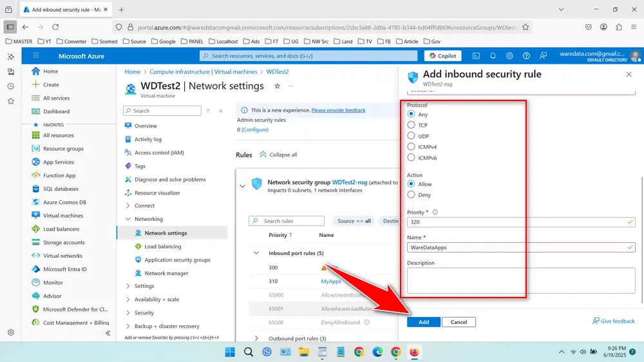644x362 pixels.
Task: Collapse the left sidebar with double chevron
Action: (x=108, y=333)
